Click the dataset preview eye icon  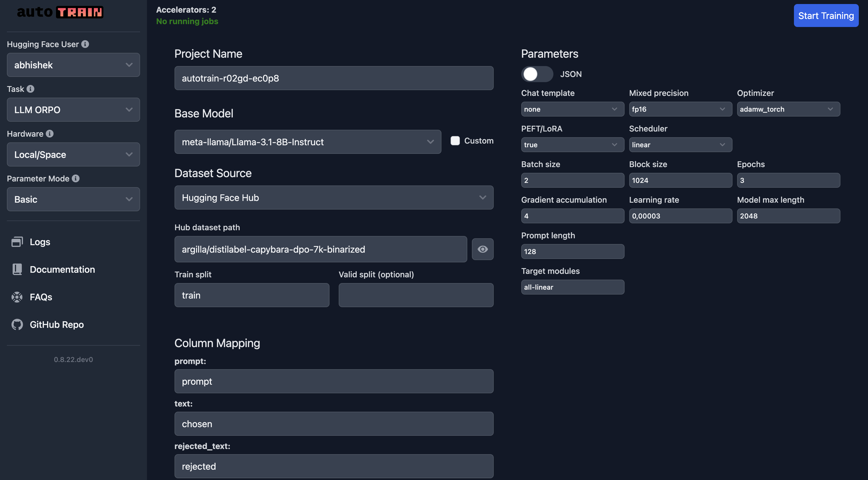coord(483,249)
